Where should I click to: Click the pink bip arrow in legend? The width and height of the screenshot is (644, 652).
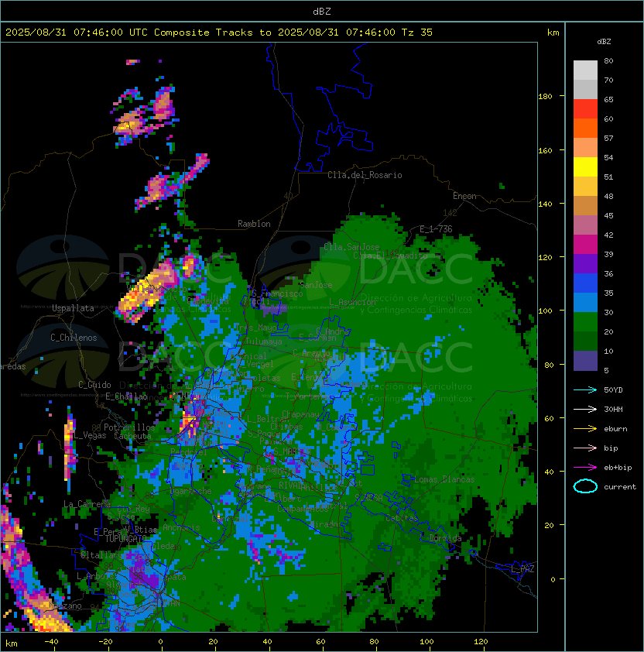click(585, 448)
